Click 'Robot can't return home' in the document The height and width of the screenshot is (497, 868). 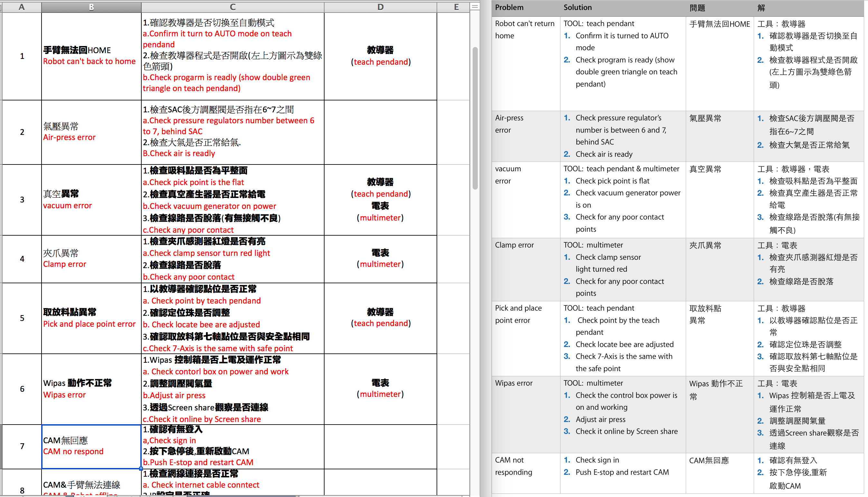[524, 30]
